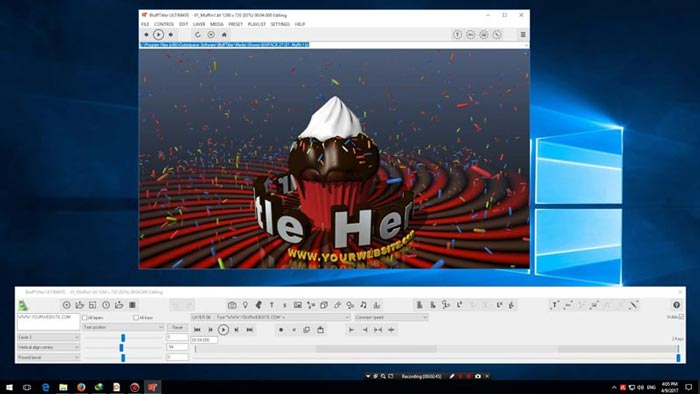Screen dimensions: 700x394
Task: Open File Explorer from the taskbar
Action: click(63, 387)
